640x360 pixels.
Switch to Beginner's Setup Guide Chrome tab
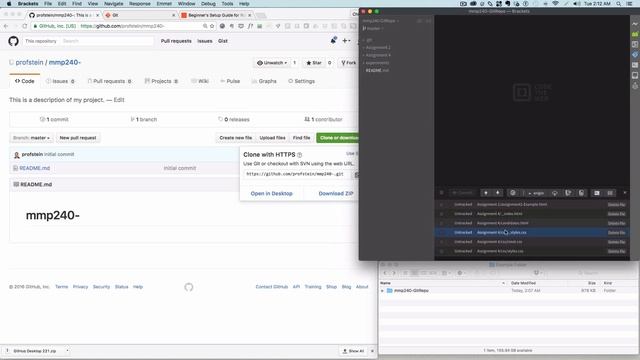click(216, 15)
